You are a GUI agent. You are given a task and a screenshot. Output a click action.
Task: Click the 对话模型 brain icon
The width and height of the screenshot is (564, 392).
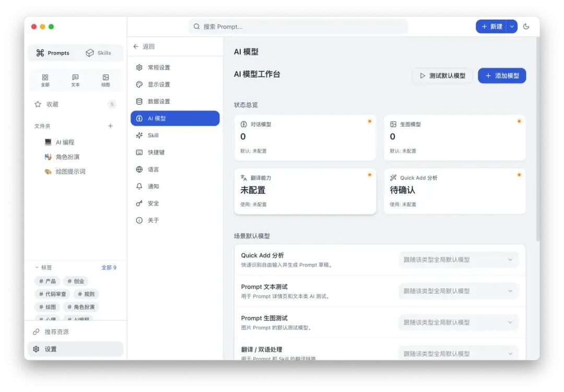[243, 124]
